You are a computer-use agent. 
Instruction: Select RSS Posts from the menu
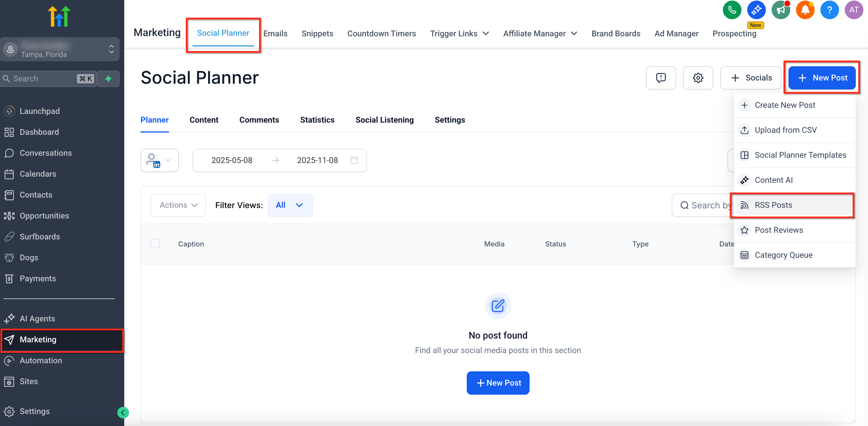(x=773, y=205)
